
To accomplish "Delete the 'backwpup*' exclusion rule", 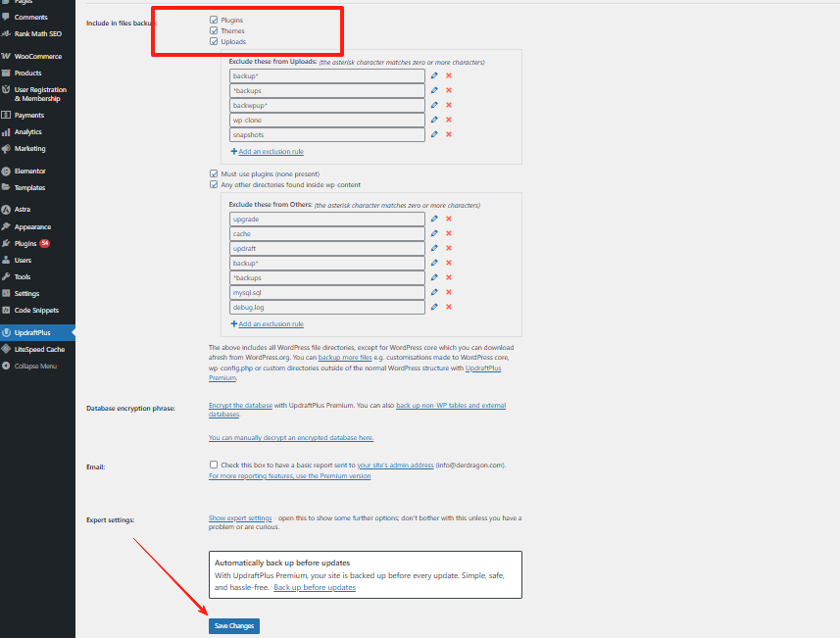I will point(449,105).
